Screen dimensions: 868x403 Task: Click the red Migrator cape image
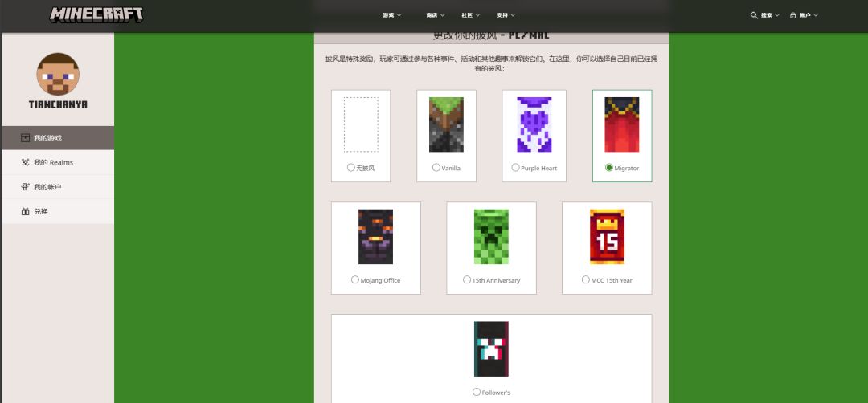(x=622, y=124)
